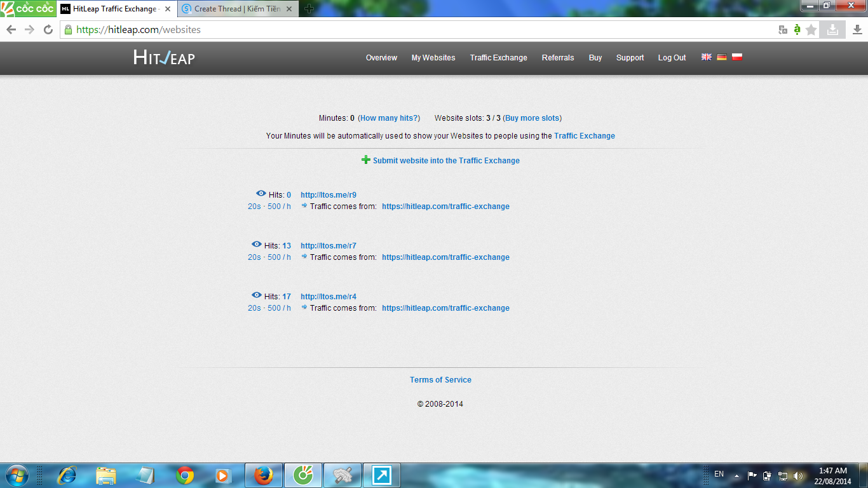Go to My Websites

tap(433, 58)
